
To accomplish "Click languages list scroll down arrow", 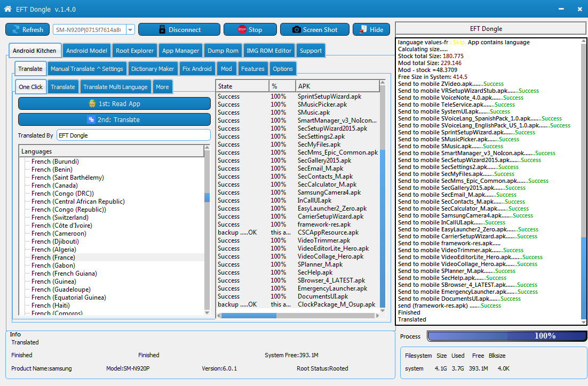I will (x=207, y=312).
